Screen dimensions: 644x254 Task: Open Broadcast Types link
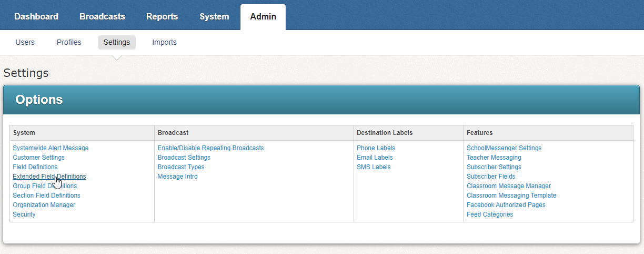[x=181, y=167]
